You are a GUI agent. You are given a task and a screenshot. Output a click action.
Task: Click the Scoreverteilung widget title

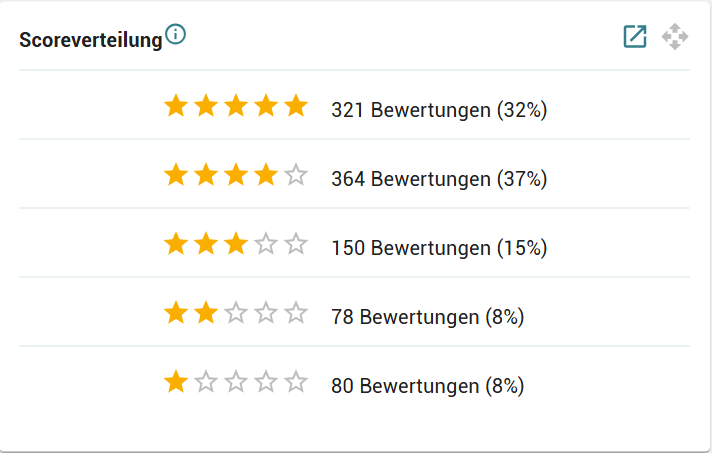[91, 41]
